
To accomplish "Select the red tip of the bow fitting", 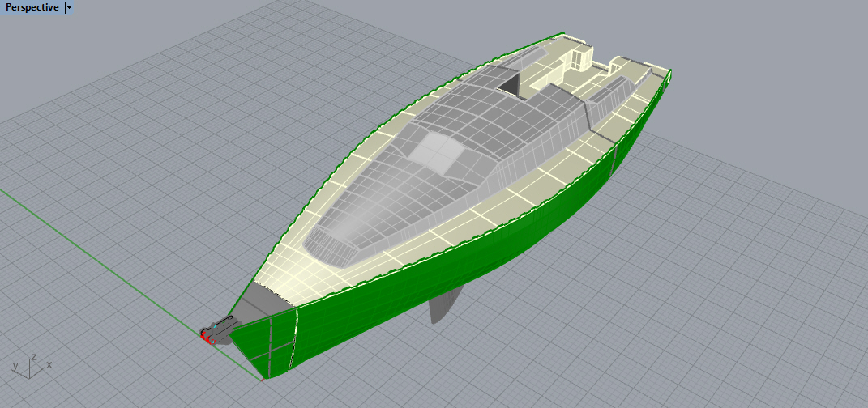I will point(204,335).
